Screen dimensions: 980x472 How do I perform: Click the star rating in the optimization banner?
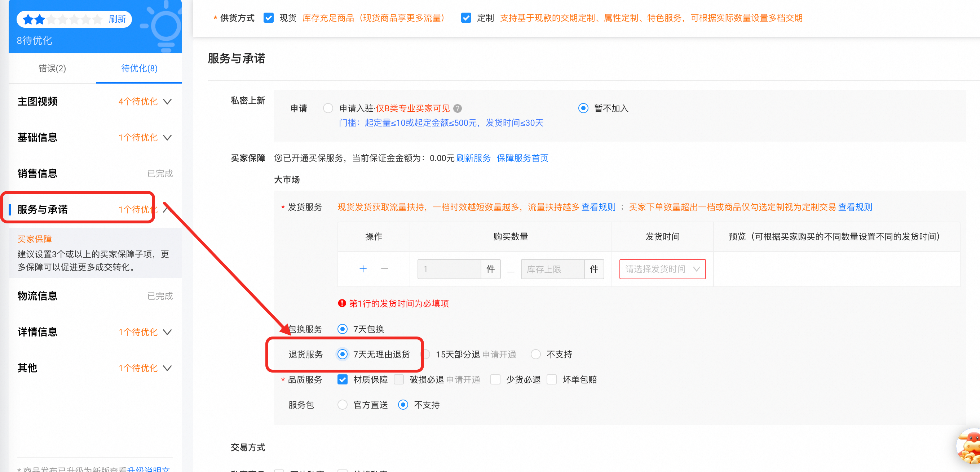tap(62, 19)
